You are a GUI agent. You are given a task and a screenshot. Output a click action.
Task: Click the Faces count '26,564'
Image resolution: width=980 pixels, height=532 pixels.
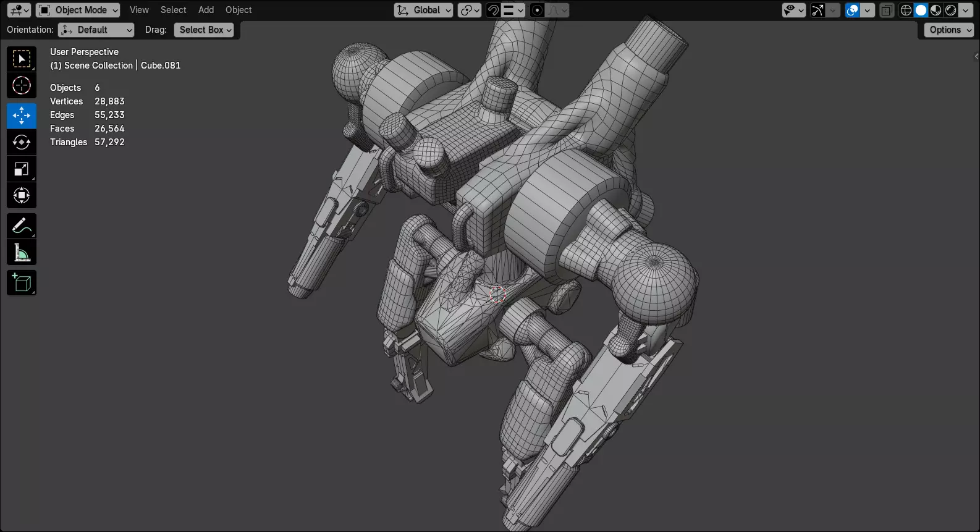coord(109,129)
